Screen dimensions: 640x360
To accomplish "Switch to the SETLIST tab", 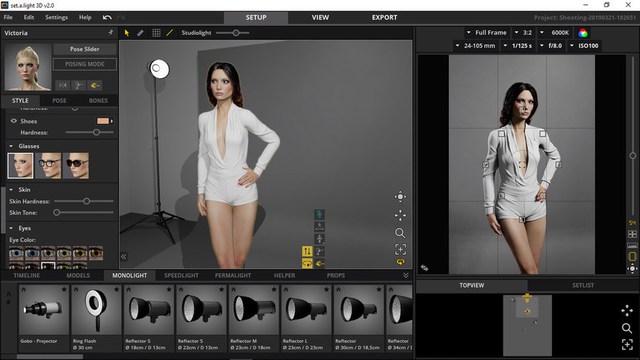I will coord(582,285).
